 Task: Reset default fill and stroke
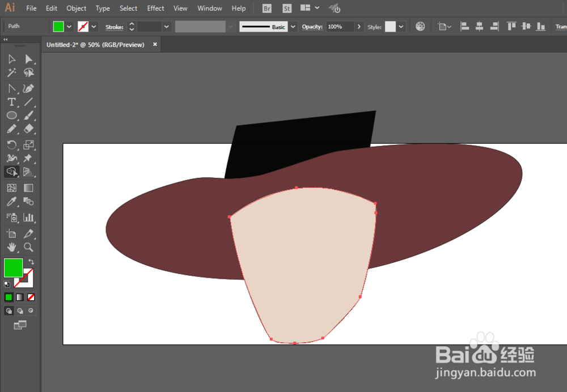(x=6, y=284)
